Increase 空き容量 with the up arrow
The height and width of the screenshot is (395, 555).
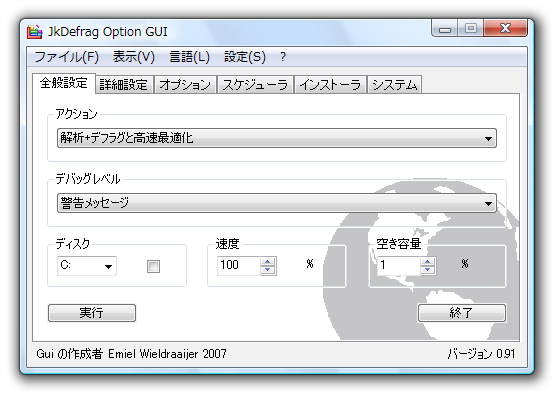click(428, 262)
